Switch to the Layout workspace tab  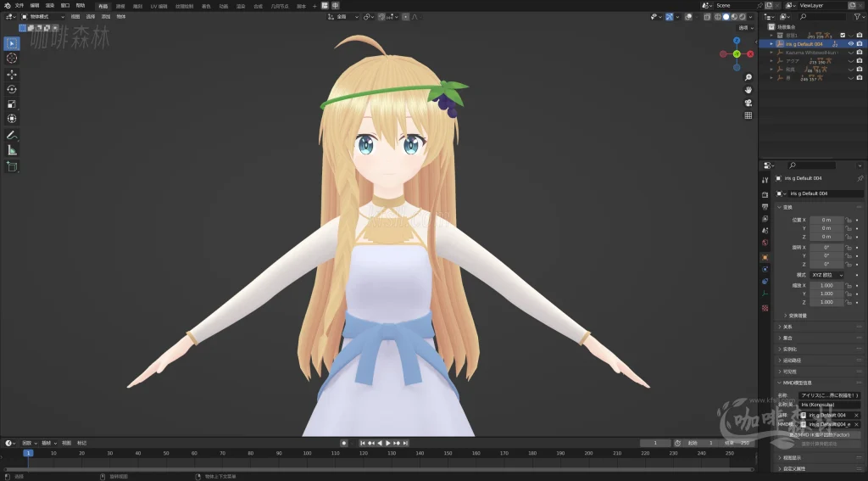click(103, 6)
